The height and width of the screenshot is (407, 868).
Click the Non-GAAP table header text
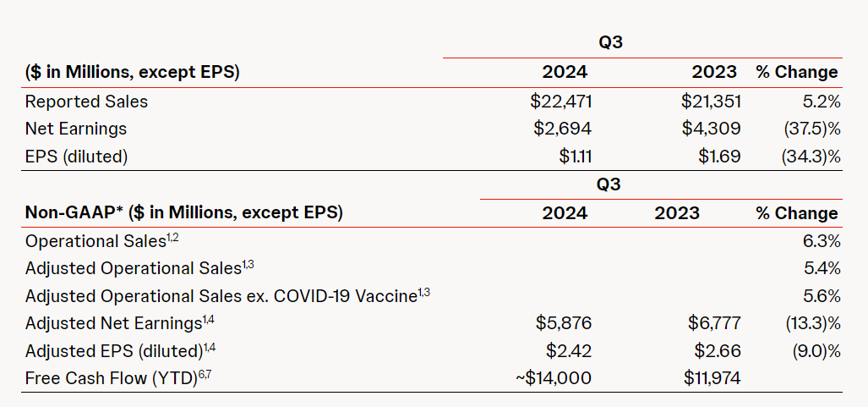point(183,212)
